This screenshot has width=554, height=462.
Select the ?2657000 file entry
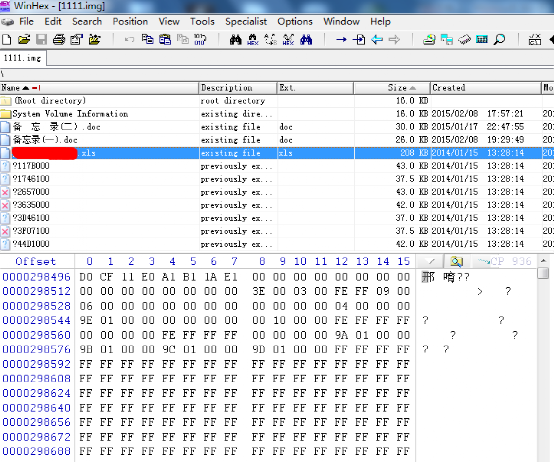[x=277, y=192]
